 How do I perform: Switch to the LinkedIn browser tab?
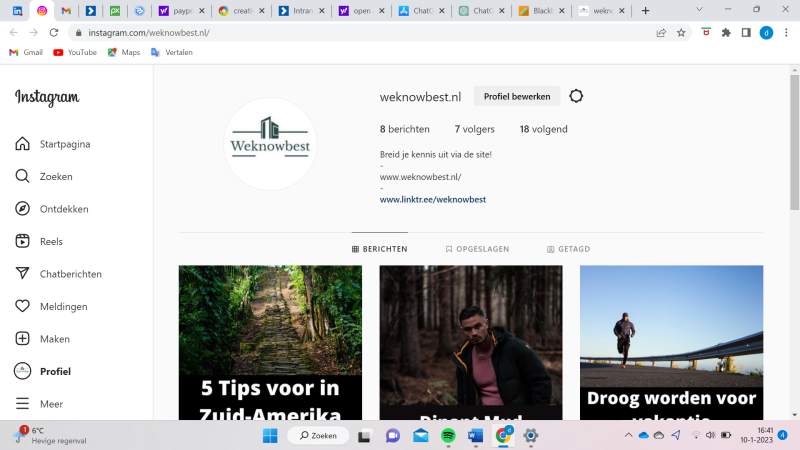[x=17, y=11]
